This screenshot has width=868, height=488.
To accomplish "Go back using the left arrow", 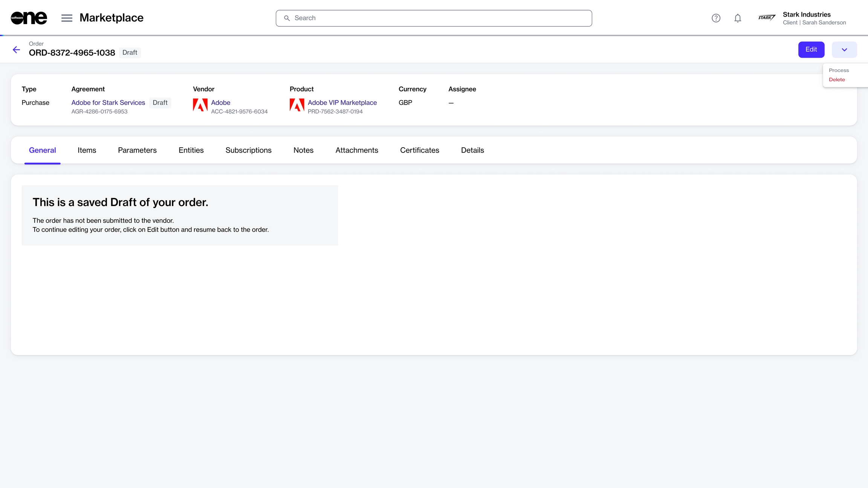I will 16,50.
